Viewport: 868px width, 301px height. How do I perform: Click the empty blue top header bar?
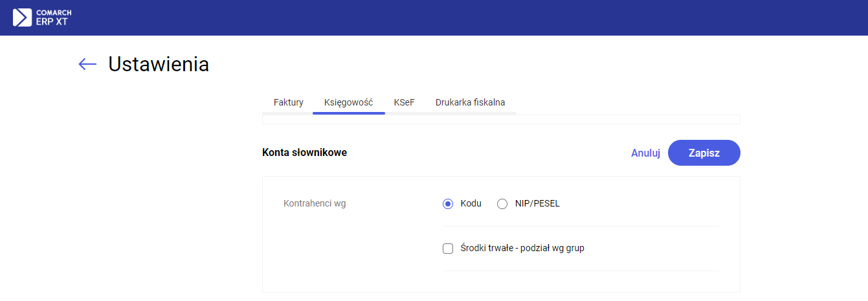[x=453, y=17]
